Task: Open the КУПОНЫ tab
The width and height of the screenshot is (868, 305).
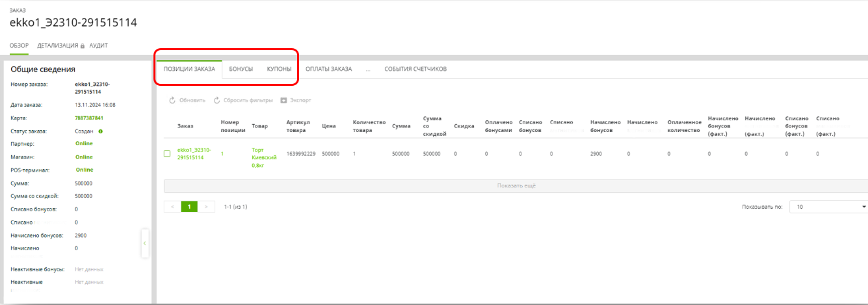Action: 279,69
